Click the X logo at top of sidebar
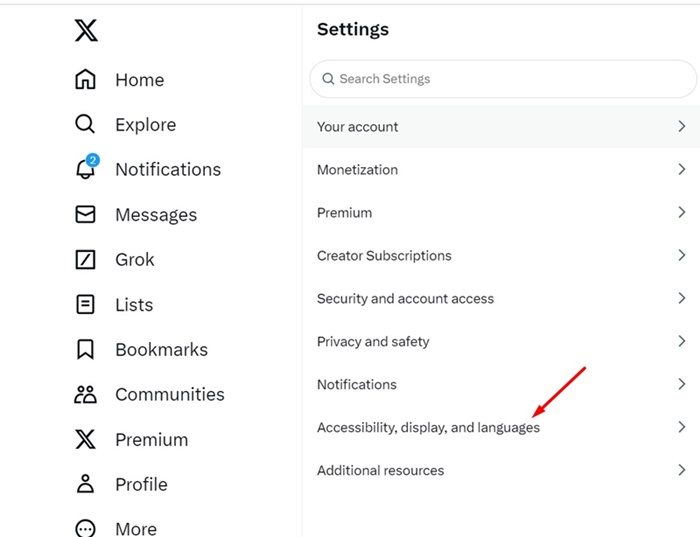 point(86,30)
